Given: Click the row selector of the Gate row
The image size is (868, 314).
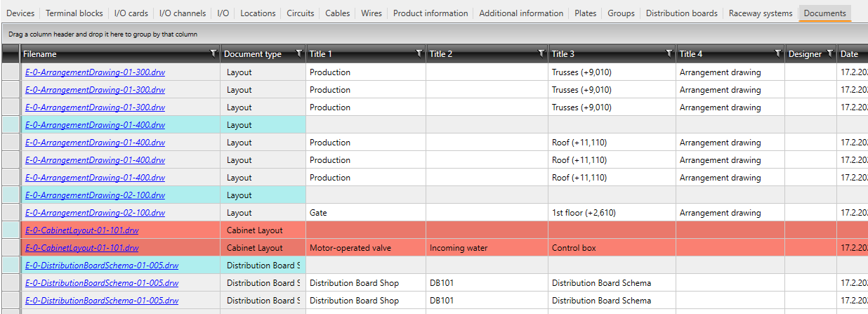Looking at the screenshot, I should (x=11, y=213).
